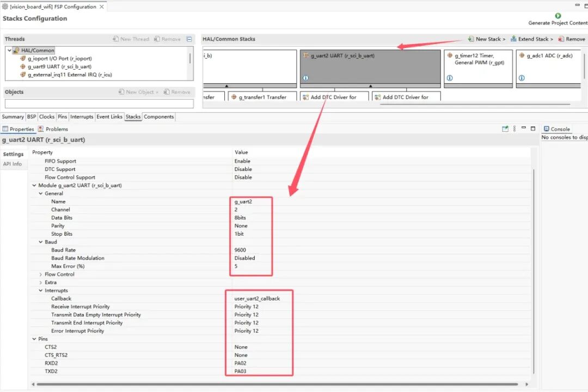
Task: Collapse Module g_uart2 UART property group
Action: 34,185
